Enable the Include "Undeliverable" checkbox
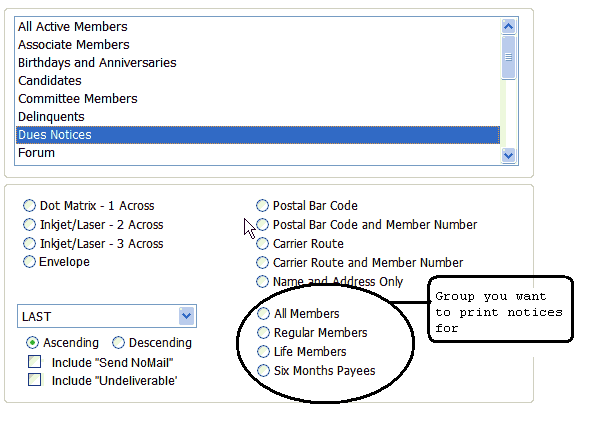Viewport: 596px width, 438px height. [x=35, y=380]
